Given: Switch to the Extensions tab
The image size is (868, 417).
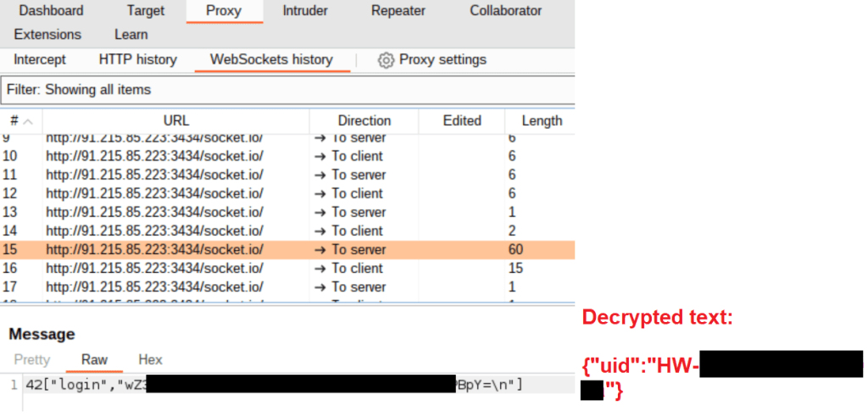Looking at the screenshot, I should click(47, 35).
